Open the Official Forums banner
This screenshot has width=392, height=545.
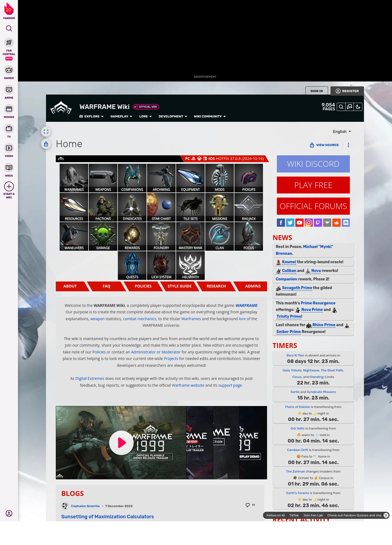point(313,206)
